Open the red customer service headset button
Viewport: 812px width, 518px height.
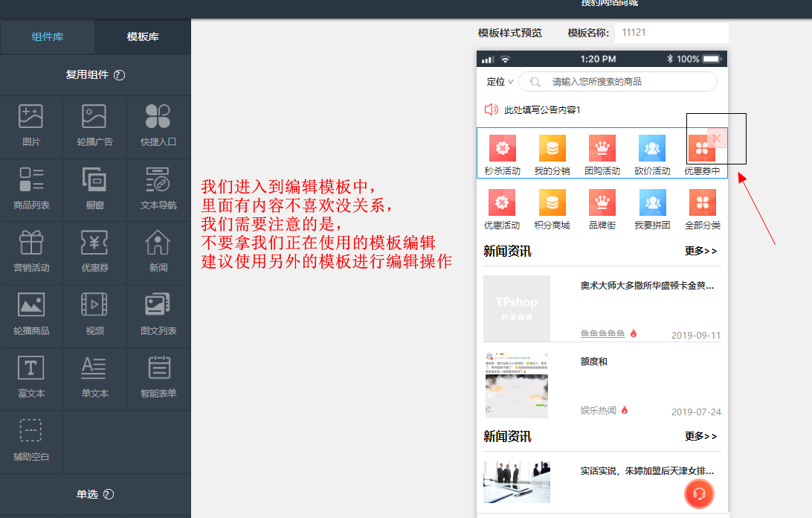[x=698, y=493]
